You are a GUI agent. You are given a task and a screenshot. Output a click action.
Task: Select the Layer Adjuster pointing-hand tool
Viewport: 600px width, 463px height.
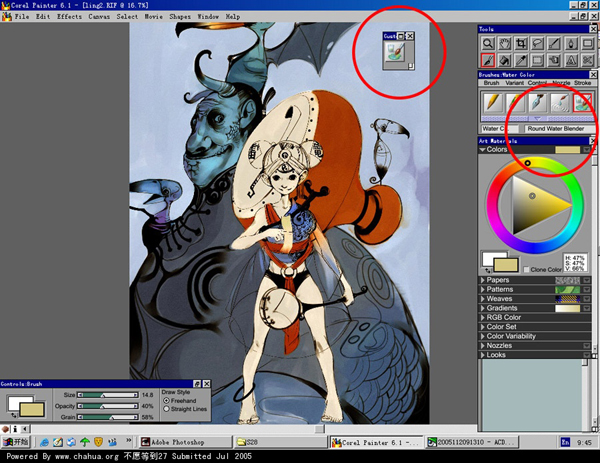pyautogui.click(x=554, y=60)
